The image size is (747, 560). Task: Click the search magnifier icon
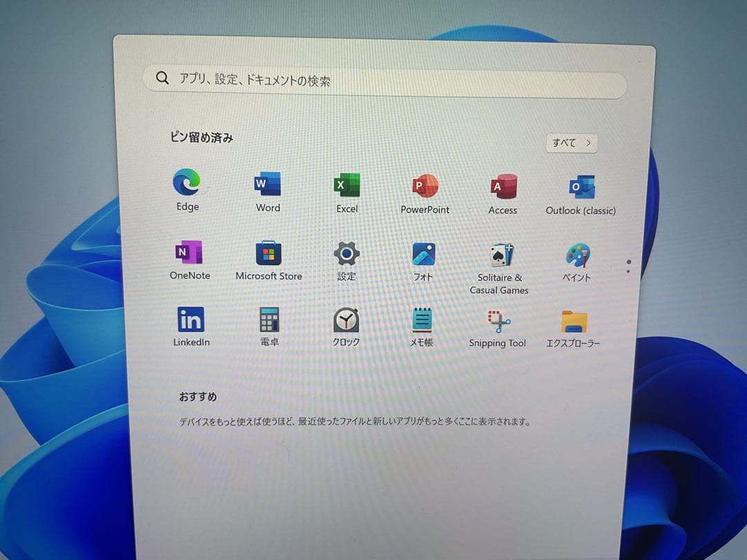click(162, 77)
